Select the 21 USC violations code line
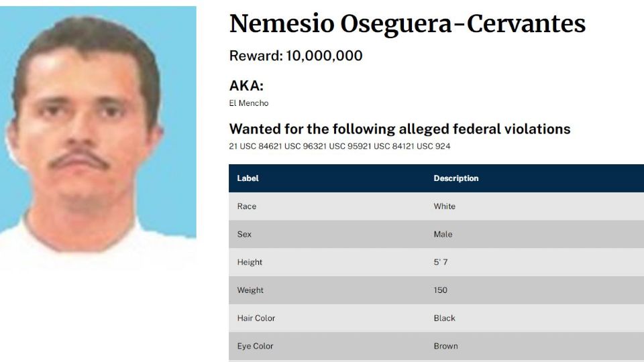 [x=339, y=146]
